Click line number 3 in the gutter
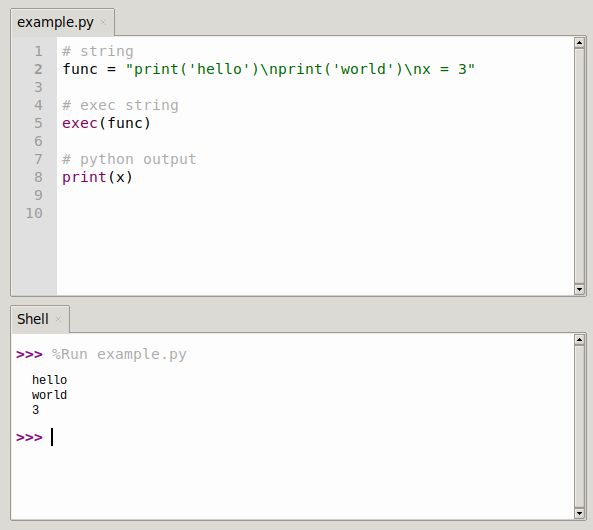Image resolution: width=593 pixels, height=530 pixels. (x=38, y=87)
